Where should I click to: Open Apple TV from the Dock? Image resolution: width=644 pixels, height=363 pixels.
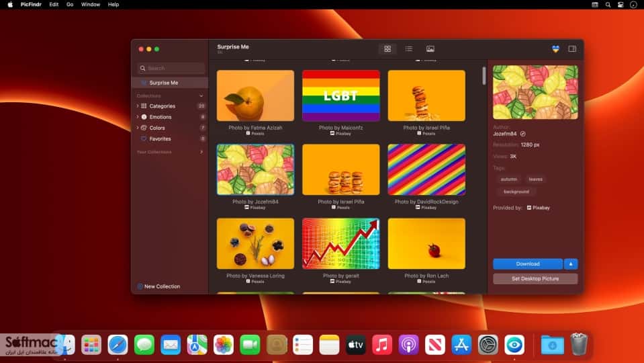click(x=356, y=344)
